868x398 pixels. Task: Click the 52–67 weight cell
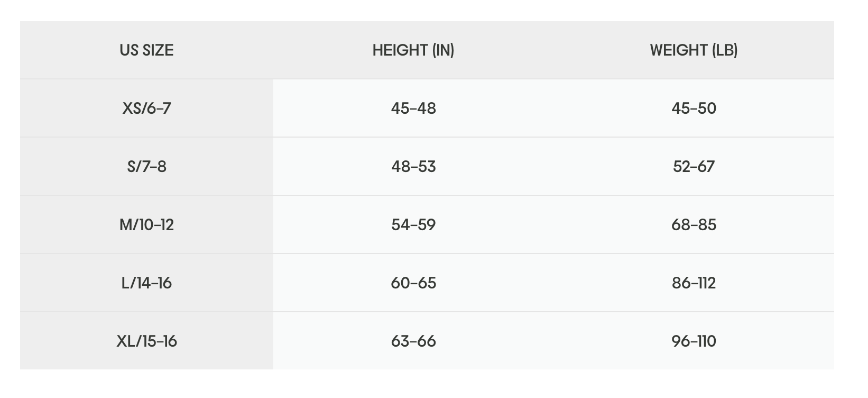tap(694, 167)
